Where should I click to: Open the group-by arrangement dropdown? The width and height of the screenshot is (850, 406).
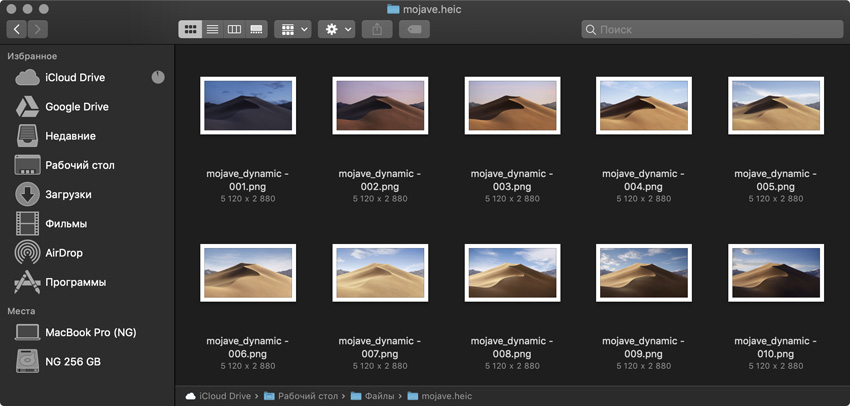[x=294, y=30]
